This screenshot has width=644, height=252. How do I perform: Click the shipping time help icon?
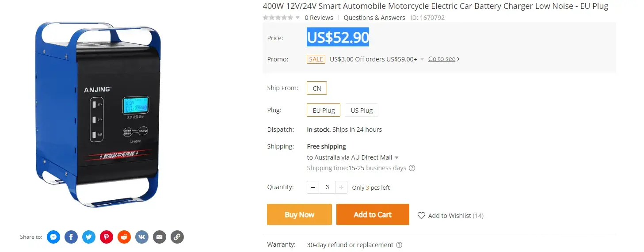pos(412,168)
